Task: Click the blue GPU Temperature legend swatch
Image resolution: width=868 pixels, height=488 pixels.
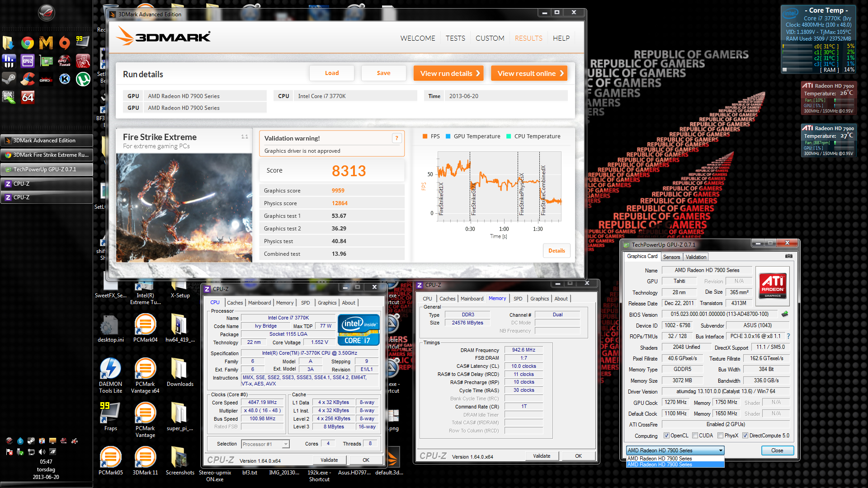Action: (448, 136)
